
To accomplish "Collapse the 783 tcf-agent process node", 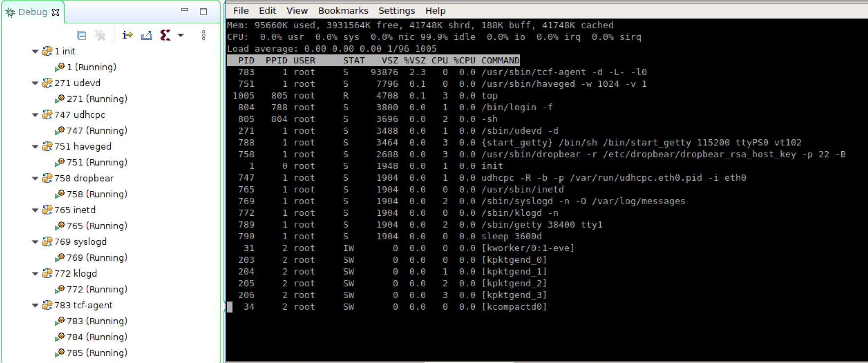I will click(35, 306).
